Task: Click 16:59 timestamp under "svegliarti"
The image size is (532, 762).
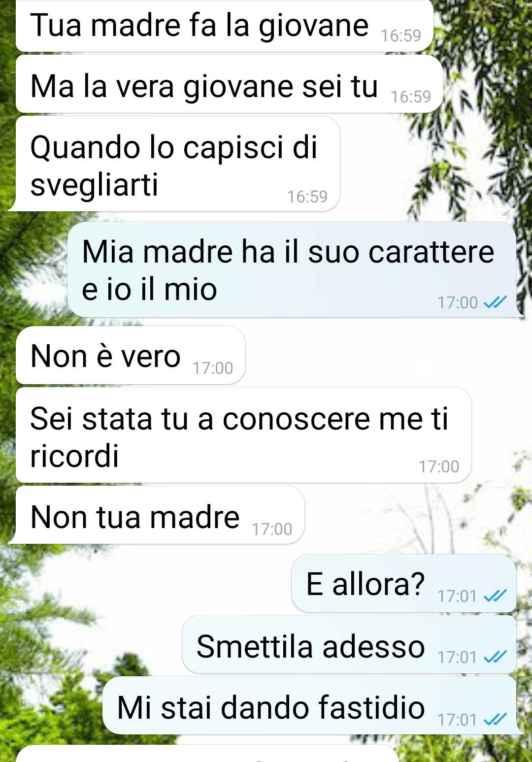Action: point(307,197)
